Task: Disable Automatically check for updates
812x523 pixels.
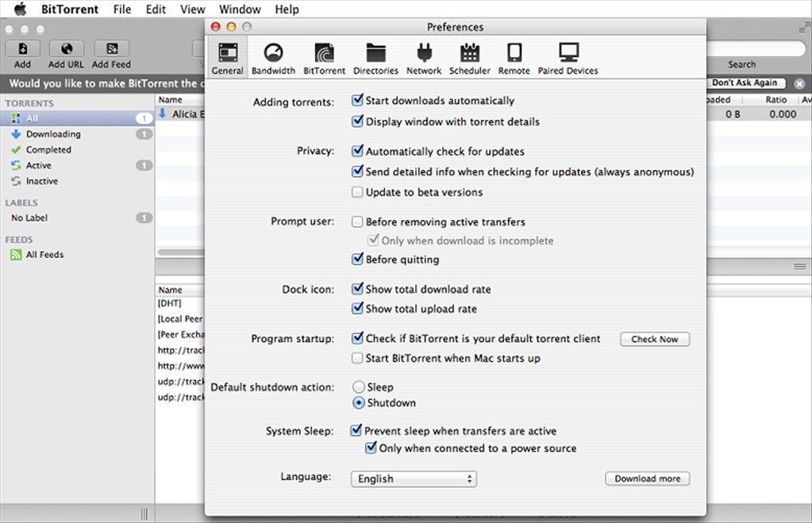Action: [x=357, y=151]
